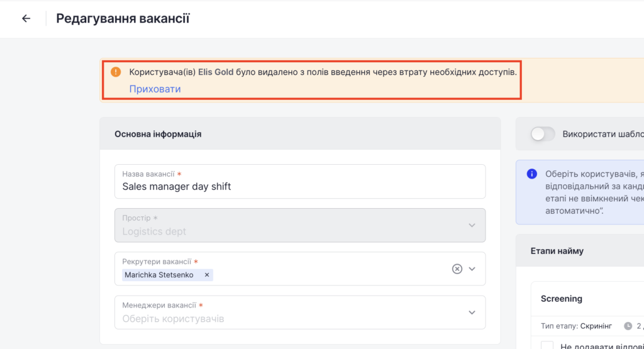Image resolution: width=644 pixels, height=349 pixels.
Task: Click the "Elis Gold" name in alert
Action: (x=216, y=72)
